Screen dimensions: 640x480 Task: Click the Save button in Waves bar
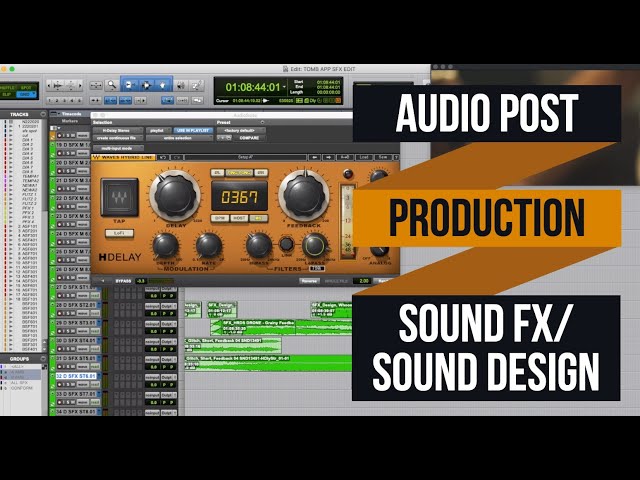click(382, 157)
